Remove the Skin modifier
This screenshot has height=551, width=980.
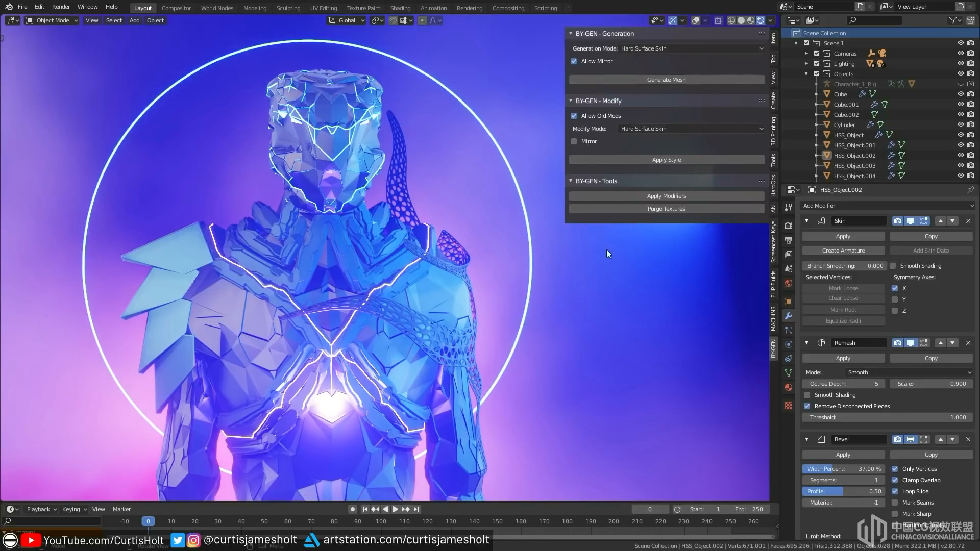[968, 221]
